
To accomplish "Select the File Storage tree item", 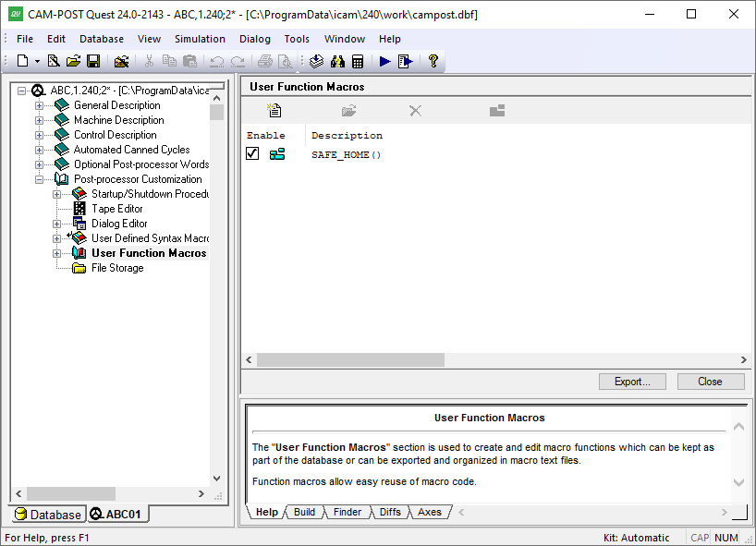I will point(117,268).
